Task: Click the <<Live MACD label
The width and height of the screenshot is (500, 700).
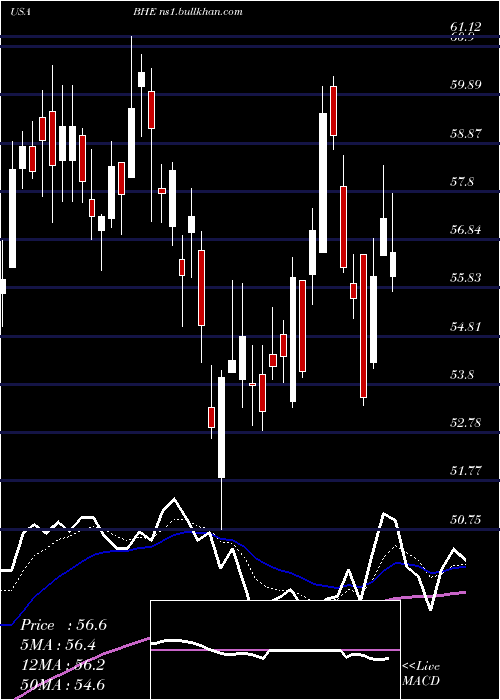Action: pyautogui.click(x=421, y=673)
